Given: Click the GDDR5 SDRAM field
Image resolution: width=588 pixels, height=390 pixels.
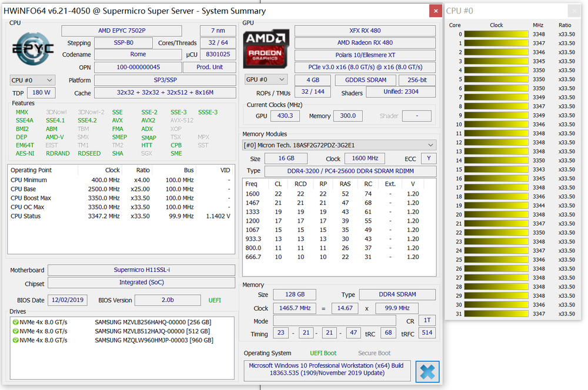Looking at the screenshot, I should [x=366, y=80].
